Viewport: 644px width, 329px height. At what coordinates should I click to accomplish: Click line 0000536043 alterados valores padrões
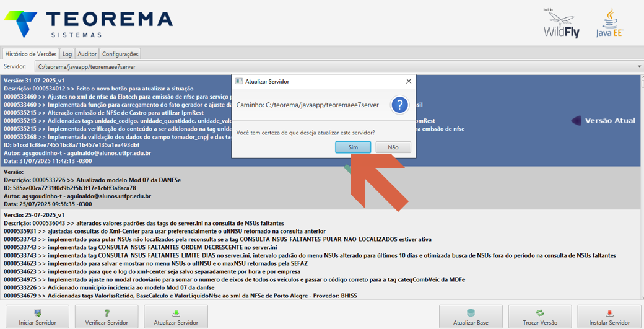[144, 223]
